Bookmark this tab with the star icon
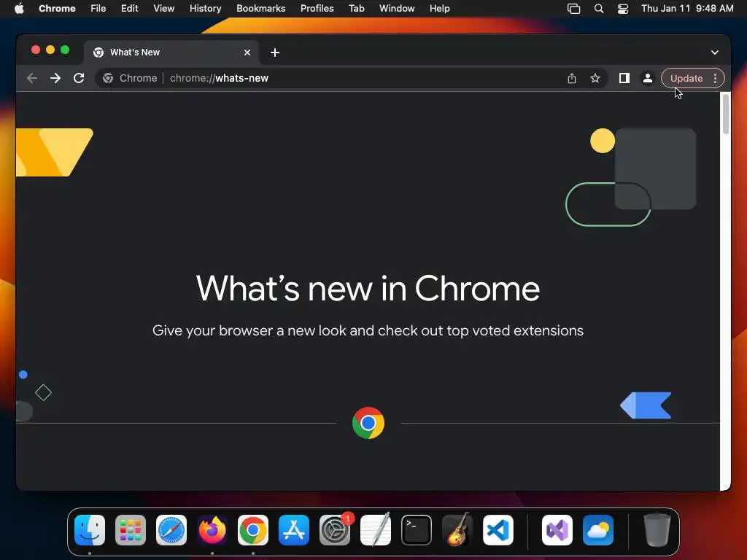Image resolution: width=747 pixels, height=560 pixels. pyautogui.click(x=595, y=78)
